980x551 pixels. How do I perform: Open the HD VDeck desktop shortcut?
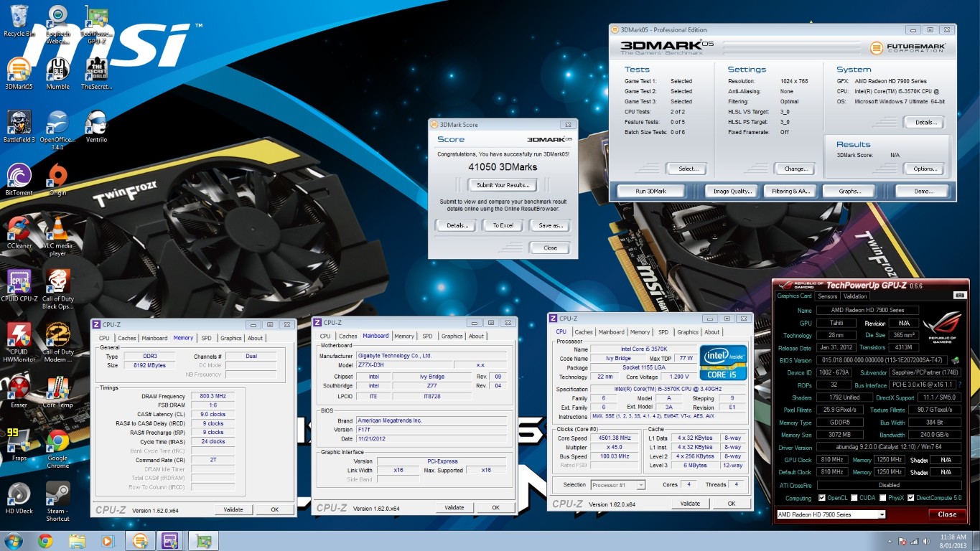coord(19,499)
